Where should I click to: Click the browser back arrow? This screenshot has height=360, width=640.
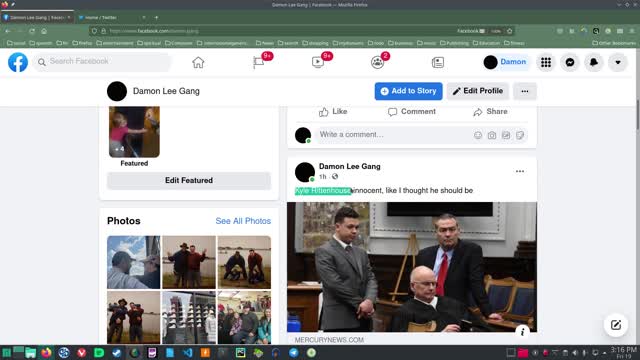[x=8, y=31]
